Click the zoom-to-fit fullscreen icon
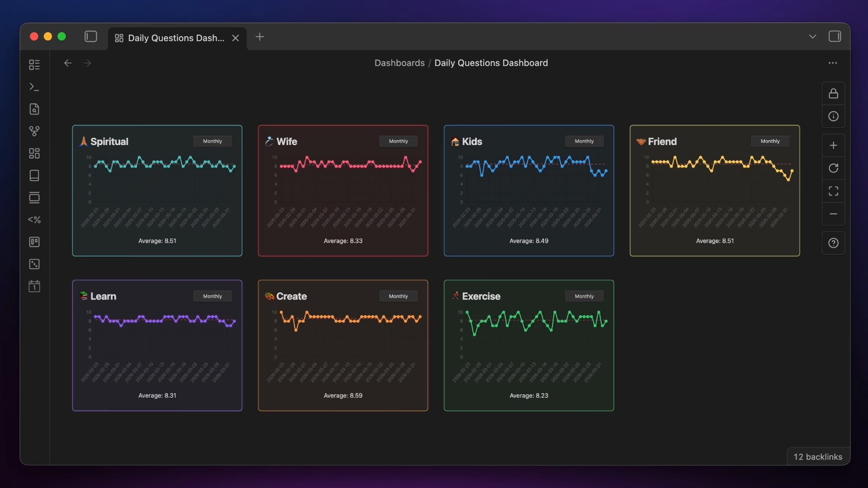868x488 pixels. pyautogui.click(x=833, y=191)
